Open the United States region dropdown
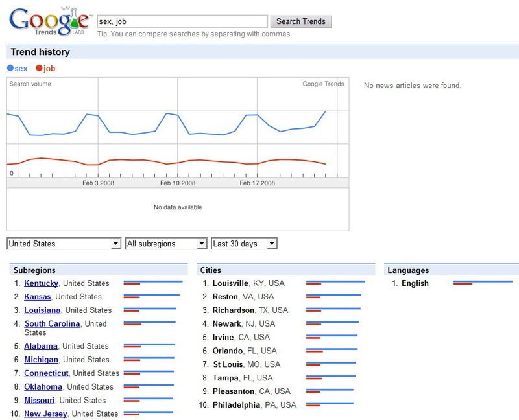Screen dimensions: 519x420 pos(64,244)
